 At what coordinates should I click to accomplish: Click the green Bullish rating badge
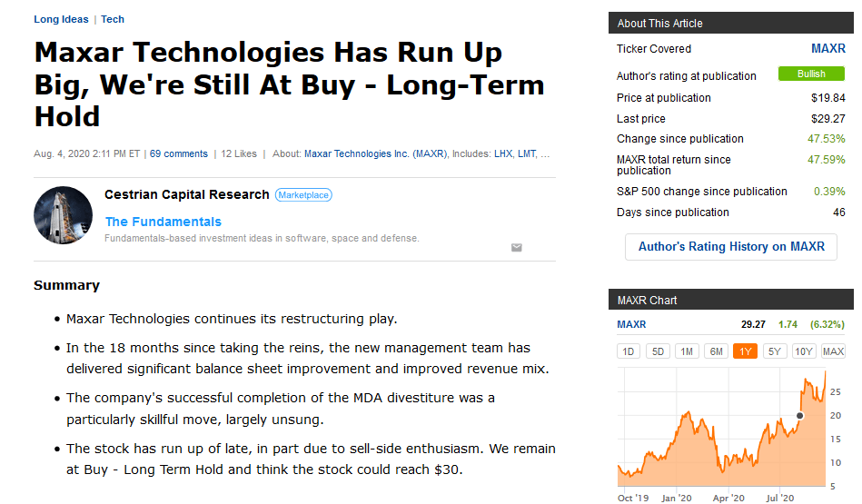(x=811, y=74)
